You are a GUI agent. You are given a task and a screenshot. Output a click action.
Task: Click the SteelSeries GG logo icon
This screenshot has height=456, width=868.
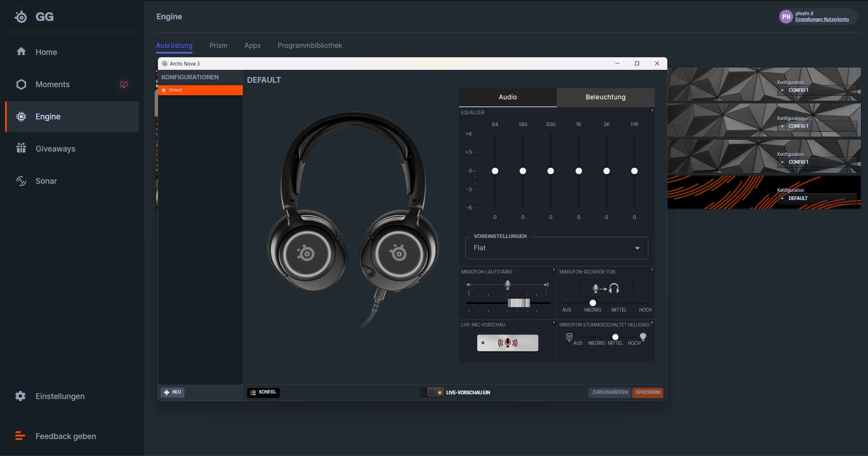click(x=21, y=17)
